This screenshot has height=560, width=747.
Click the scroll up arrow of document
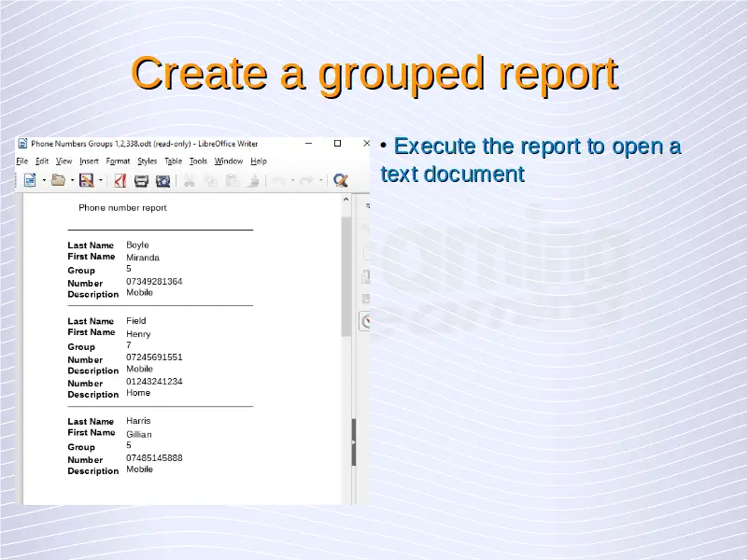346,200
